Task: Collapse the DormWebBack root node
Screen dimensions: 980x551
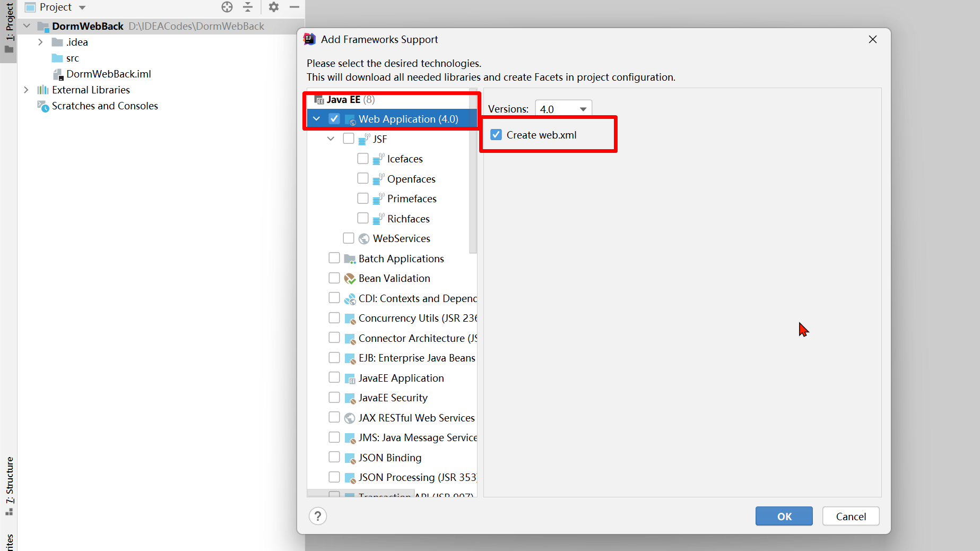Action: tap(27, 26)
